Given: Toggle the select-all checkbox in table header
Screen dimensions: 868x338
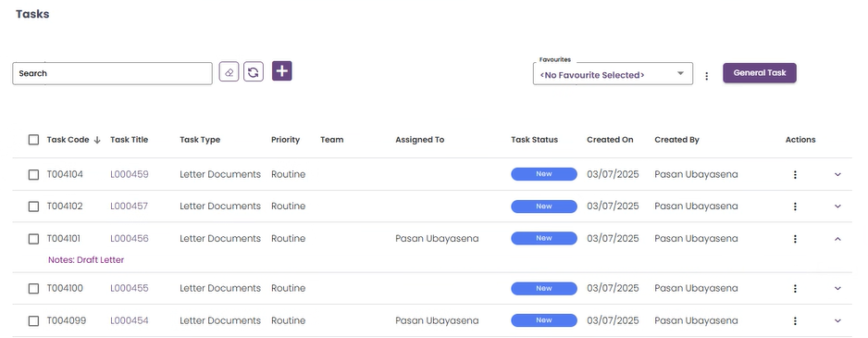Looking at the screenshot, I should [33, 140].
